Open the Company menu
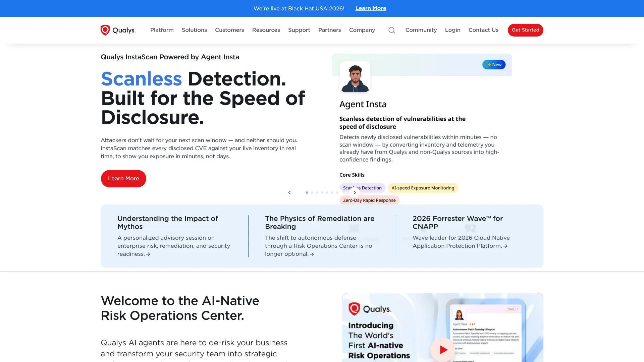This screenshot has height=362, width=644. click(x=362, y=30)
